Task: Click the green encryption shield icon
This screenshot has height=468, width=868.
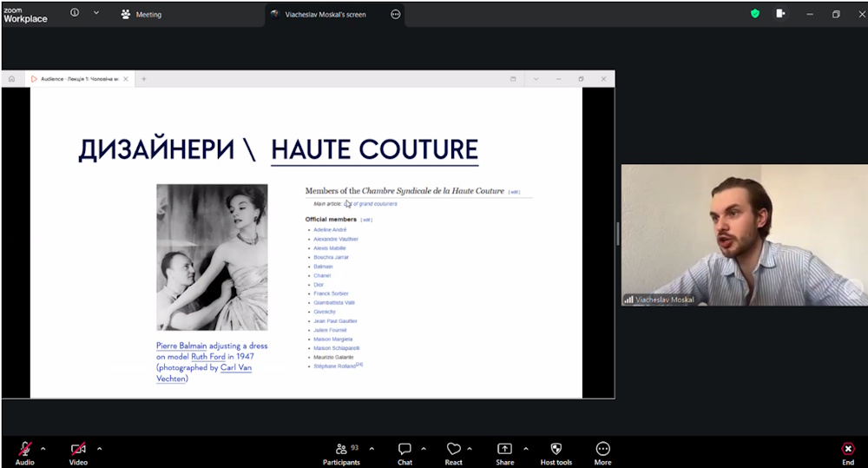Action: (755, 14)
